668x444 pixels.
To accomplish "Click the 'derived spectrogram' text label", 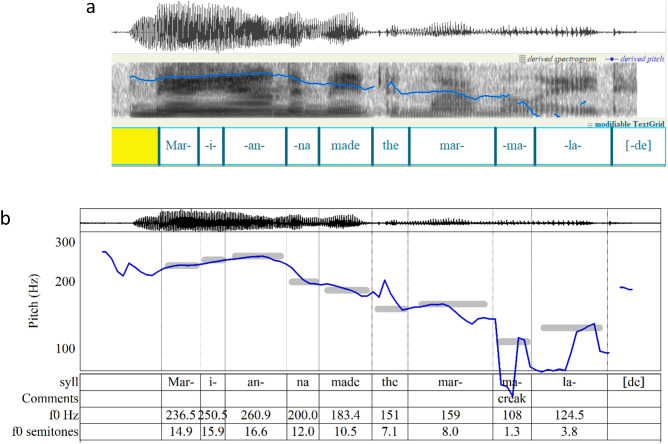I will pos(562,59).
